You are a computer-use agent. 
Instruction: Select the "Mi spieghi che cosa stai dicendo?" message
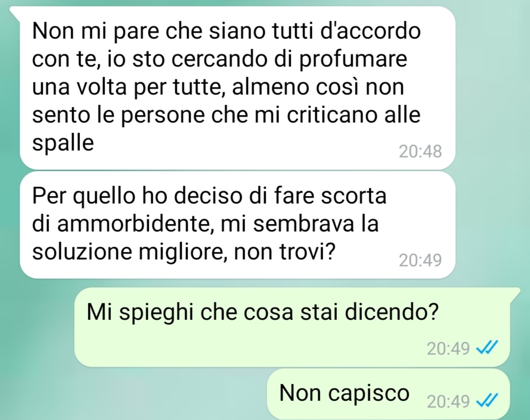tap(292, 327)
